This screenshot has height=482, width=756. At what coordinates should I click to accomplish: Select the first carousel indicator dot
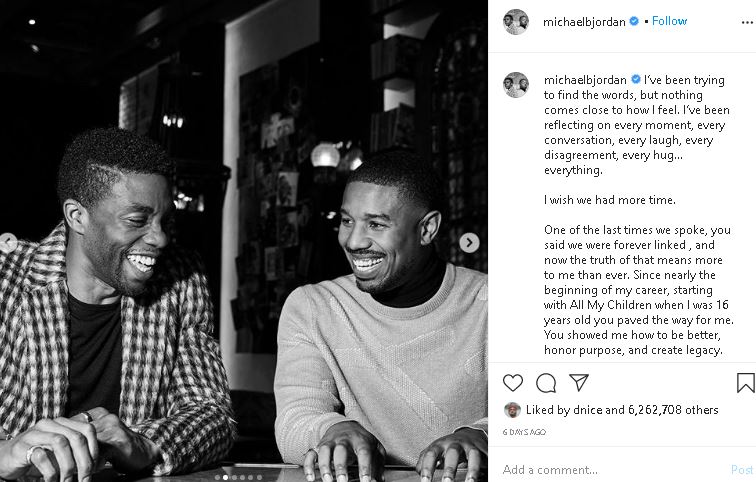click(217, 477)
